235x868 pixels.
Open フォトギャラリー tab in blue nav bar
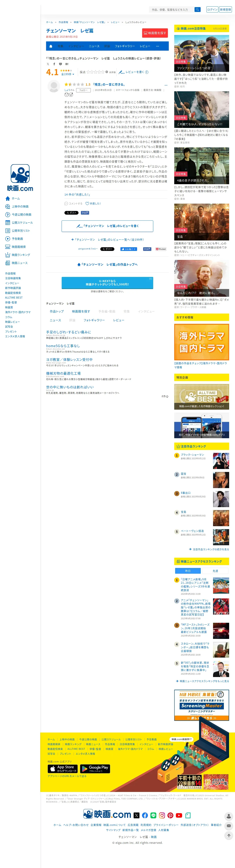(125, 46)
